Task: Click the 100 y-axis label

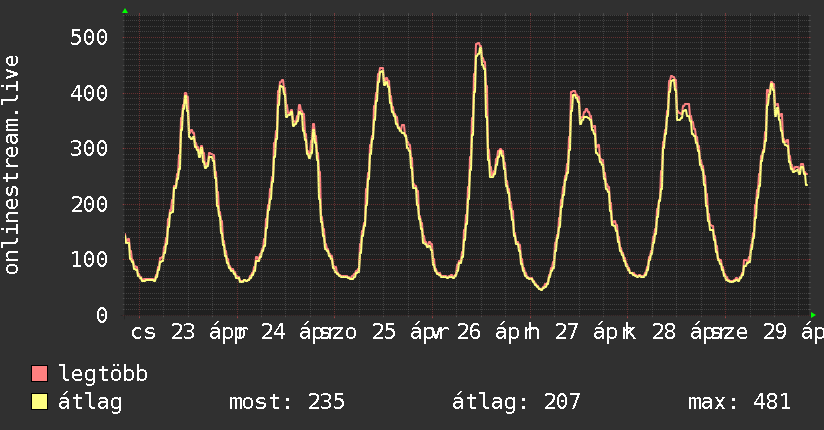Action: [x=89, y=259]
